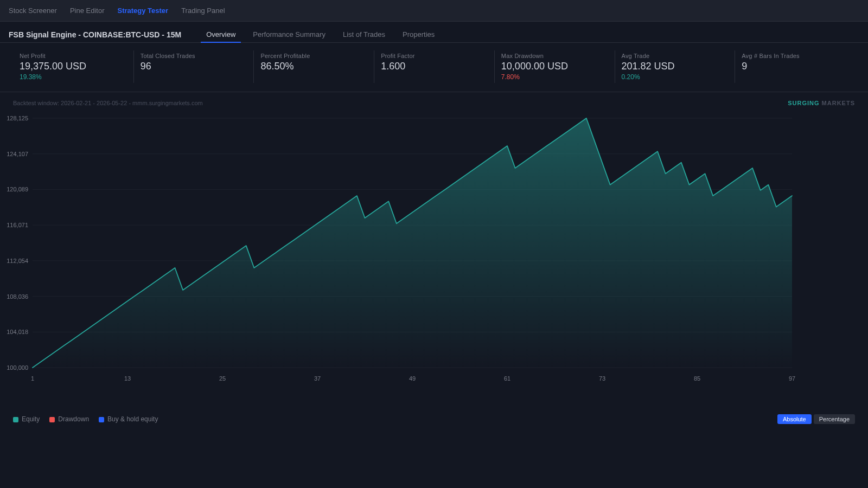Click the FSB Signal Engine strategy title
Viewport: 868px width, 488px height.
pyautogui.click(x=95, y=35)
